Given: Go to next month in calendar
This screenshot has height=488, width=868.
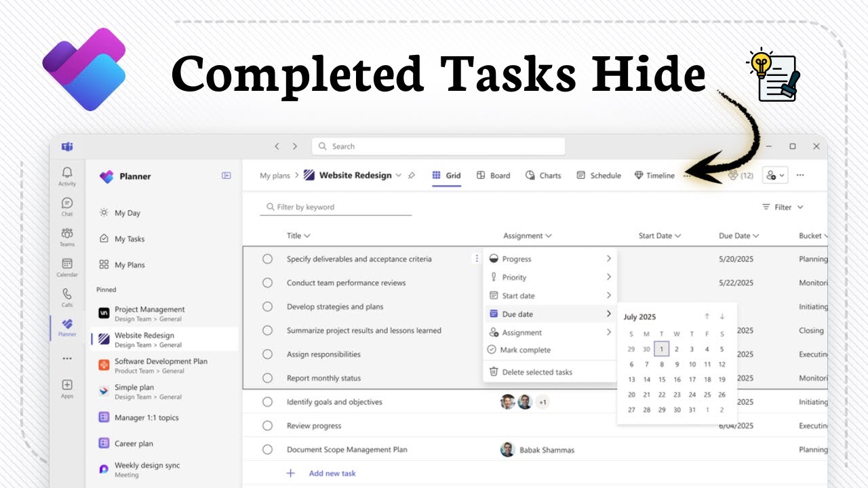Looking at the screenshot, I should 722,317.
